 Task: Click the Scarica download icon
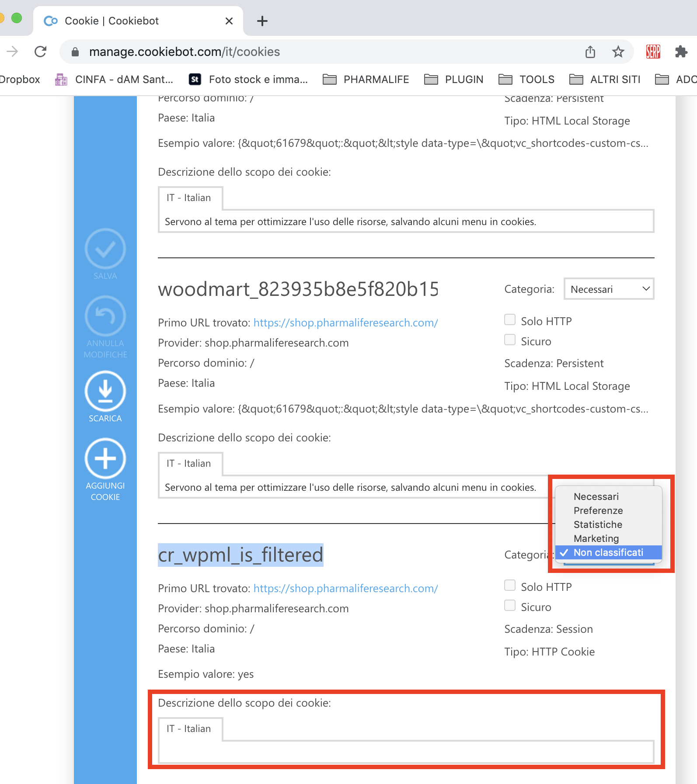[x=105, y=391]
